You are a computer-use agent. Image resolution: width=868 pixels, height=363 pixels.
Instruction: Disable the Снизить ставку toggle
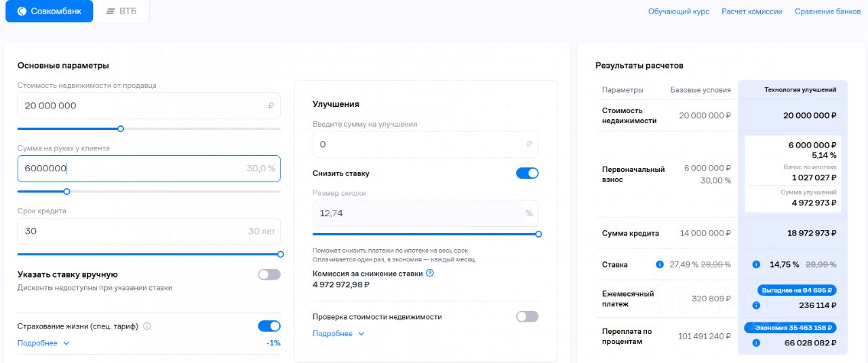coord(528,173)
